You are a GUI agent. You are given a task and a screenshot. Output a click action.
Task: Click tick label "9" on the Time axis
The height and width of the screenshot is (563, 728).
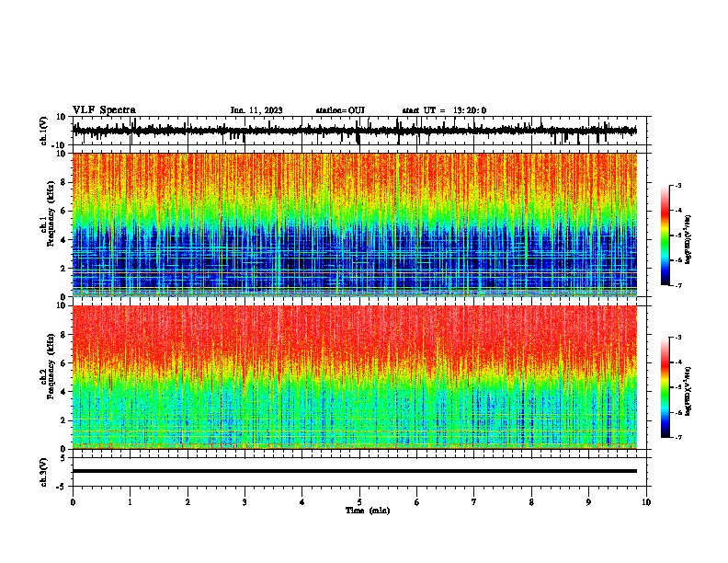tap(588, 502)
